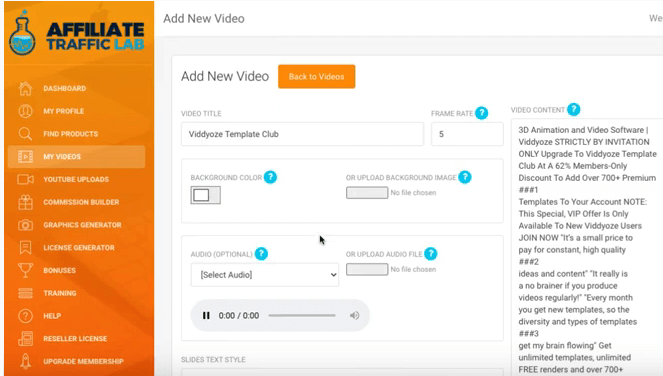Choose a background image file

coord(367,193)
